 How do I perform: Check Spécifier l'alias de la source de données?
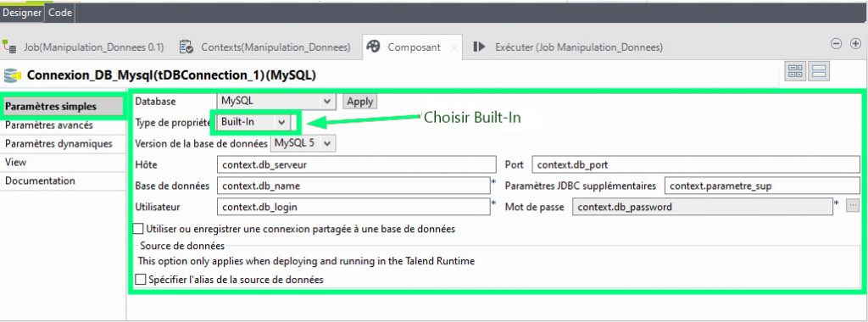click(141, 280)
